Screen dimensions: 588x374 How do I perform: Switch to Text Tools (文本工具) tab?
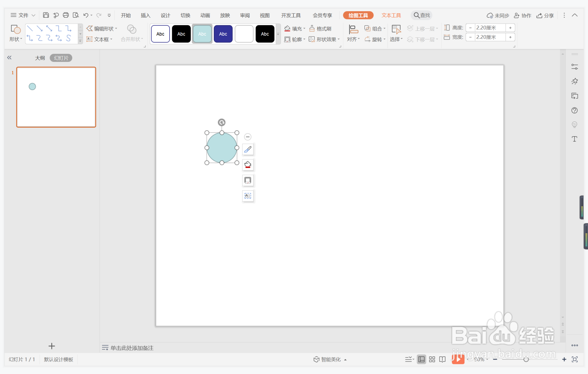coord(391,15)
